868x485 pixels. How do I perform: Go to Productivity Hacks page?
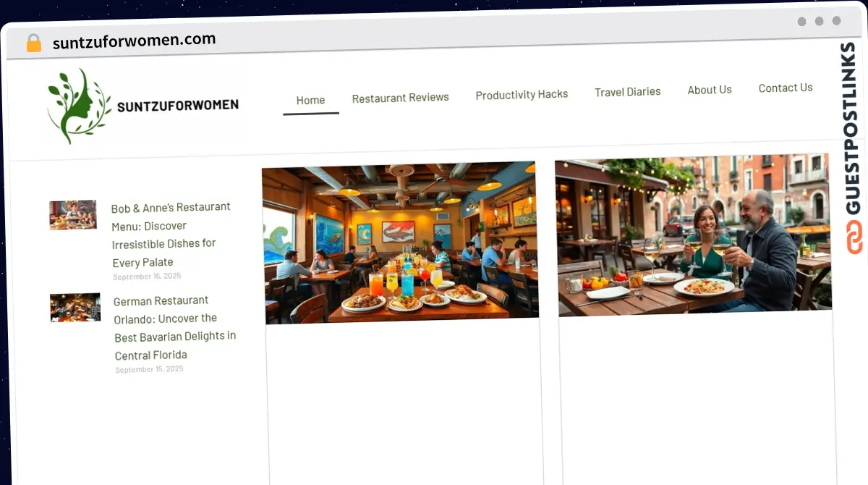coord(522,94)
